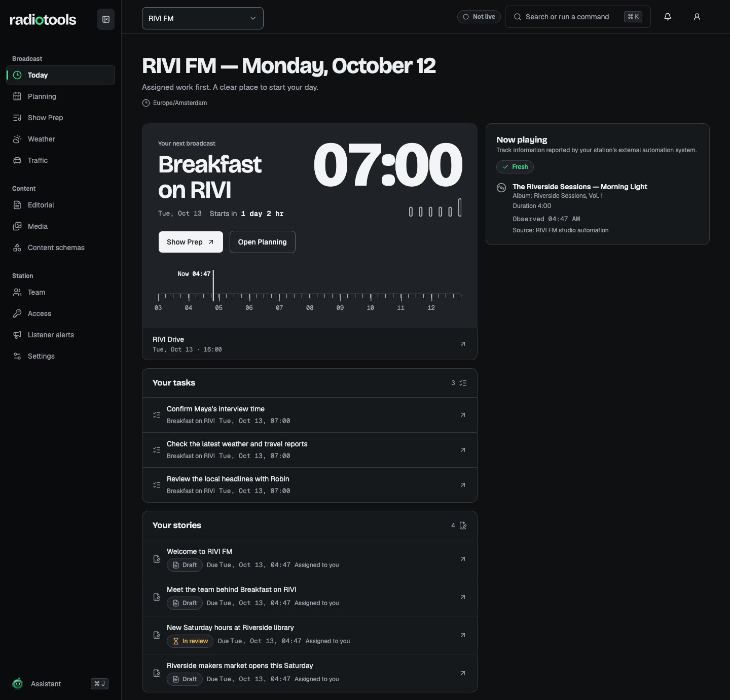
Task: Open arrow for RIVI Drive broadcast
Action: pos(463,344)
